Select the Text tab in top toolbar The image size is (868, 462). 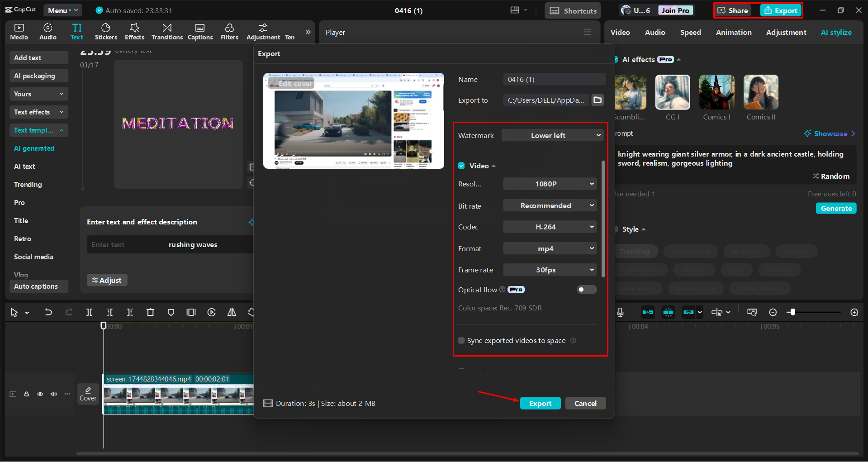(x=77, y=32)
